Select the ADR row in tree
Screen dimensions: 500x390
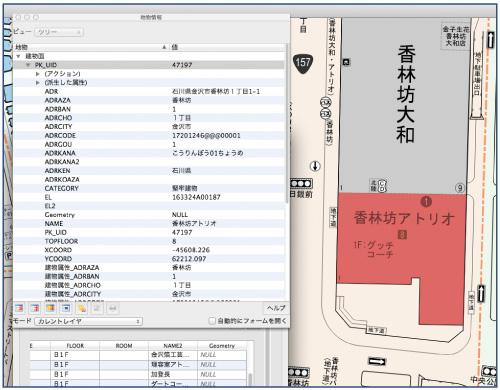click(149, 91)
